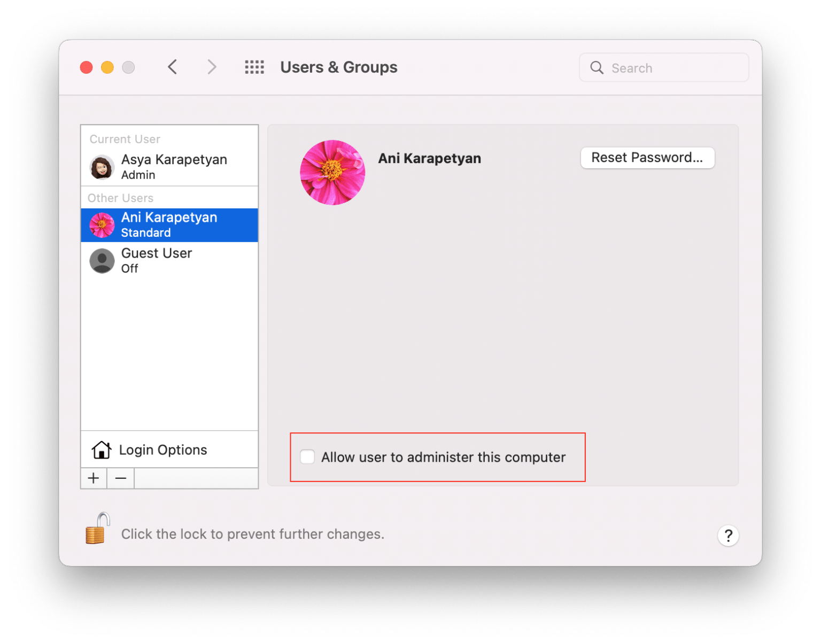
Task: Minimize the window with the yellow button
Action: click(107, 67)
